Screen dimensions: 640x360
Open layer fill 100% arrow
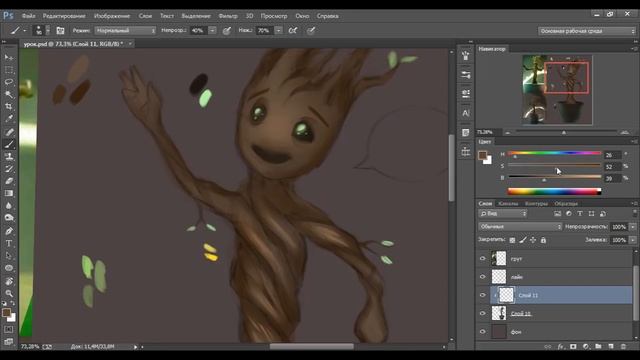click(x=633, y=240)
